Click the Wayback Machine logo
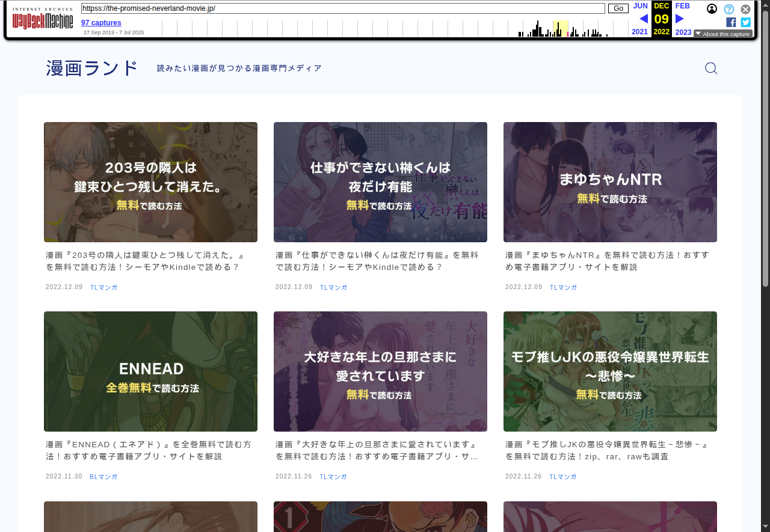Image resolution: width=770 pixels, height=532 pixels. pyautogui.click(x=42, y=19)
